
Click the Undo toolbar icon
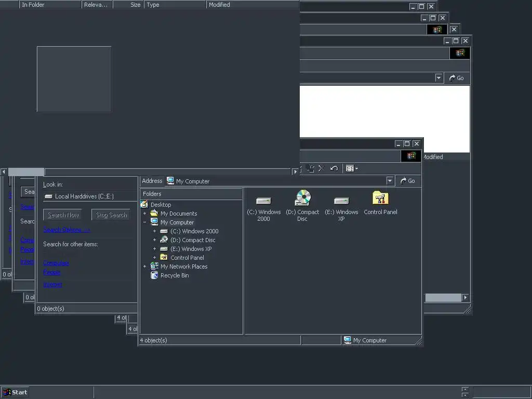[x=334, y=168]
